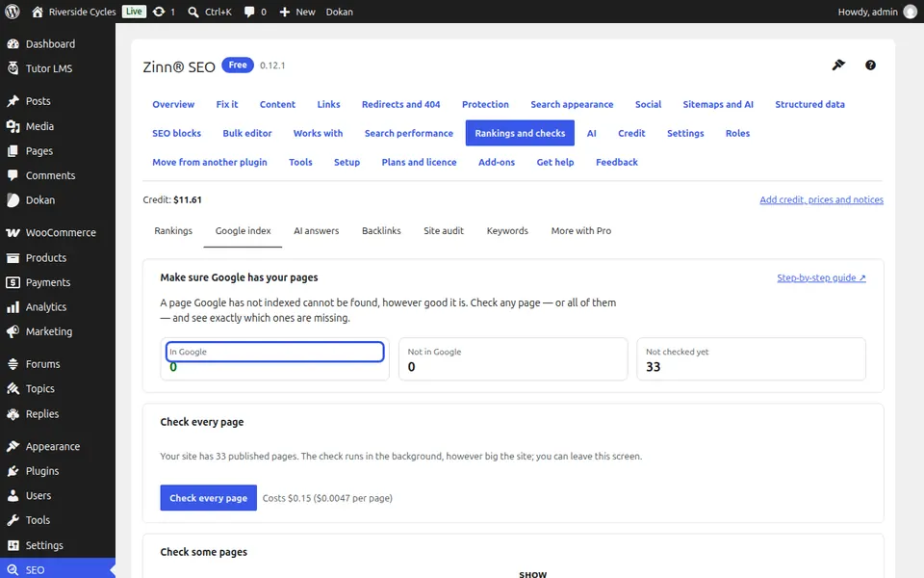Open the Dokan item in admin bar
924x578 pixels.
(x=340, y=12)
